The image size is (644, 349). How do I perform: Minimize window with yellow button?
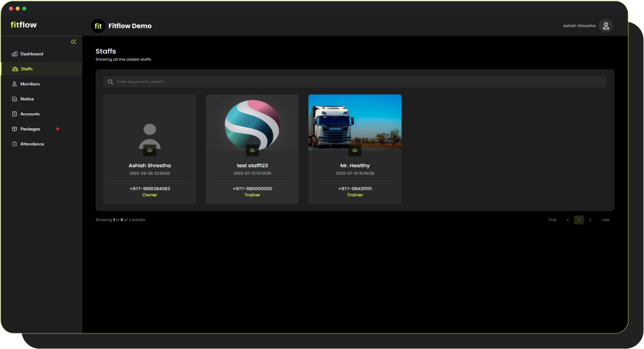[17, 8]
